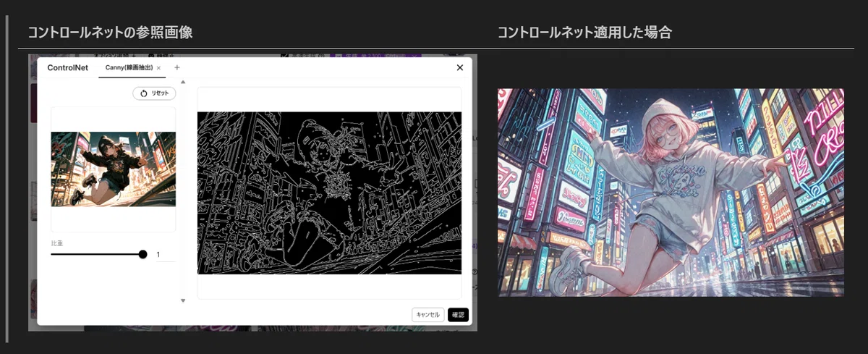Add a new ControlNet tab with plus
The width and height of the screenshot is (868, 354).
point(177,67)
